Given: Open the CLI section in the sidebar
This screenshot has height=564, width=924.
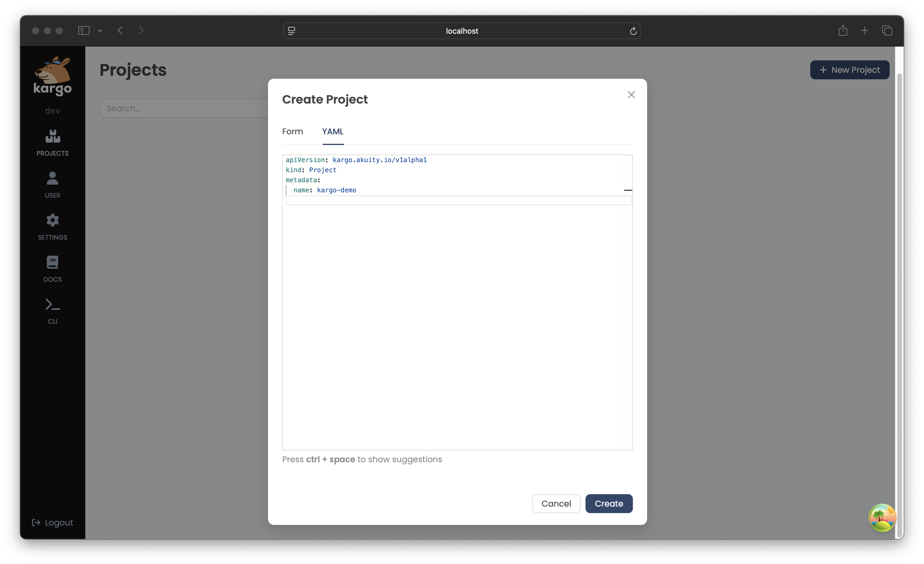Looking at the screenshot, I should (x=52, y=310).
